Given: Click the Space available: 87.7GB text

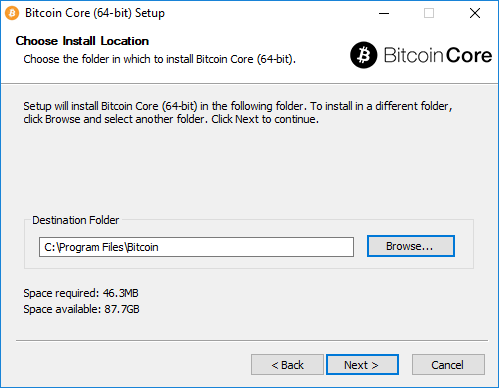Looking at the screenshot, I should tap(81, 309).
